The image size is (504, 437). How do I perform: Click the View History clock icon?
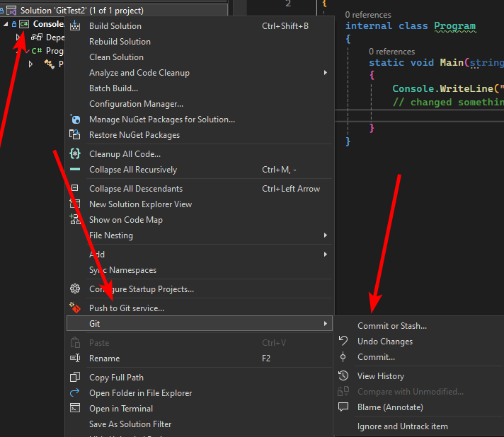tap(343, 375)
